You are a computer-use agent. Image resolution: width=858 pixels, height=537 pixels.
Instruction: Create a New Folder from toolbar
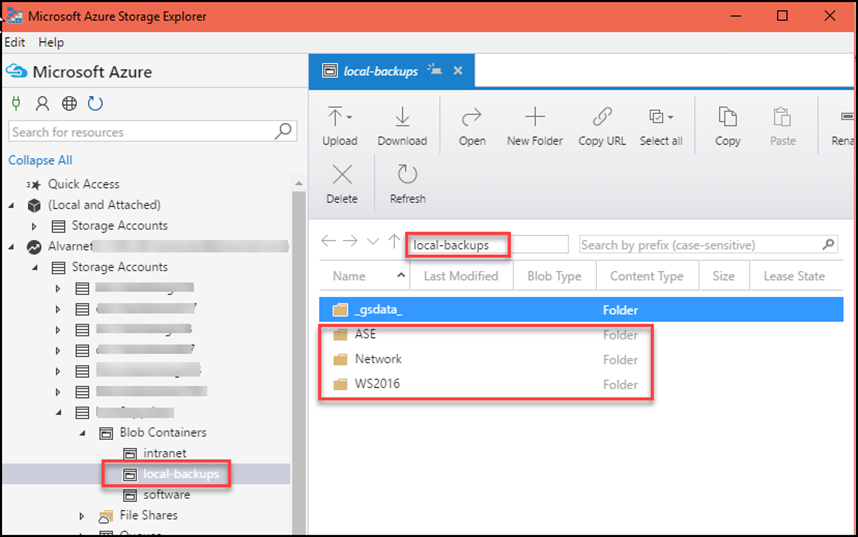click(x=535, y=126)
